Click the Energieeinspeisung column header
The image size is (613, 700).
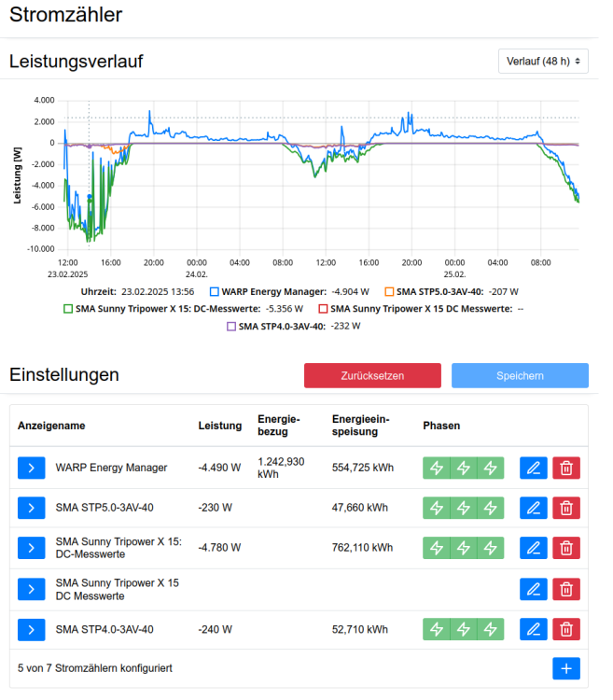click(x=360, y=426)
